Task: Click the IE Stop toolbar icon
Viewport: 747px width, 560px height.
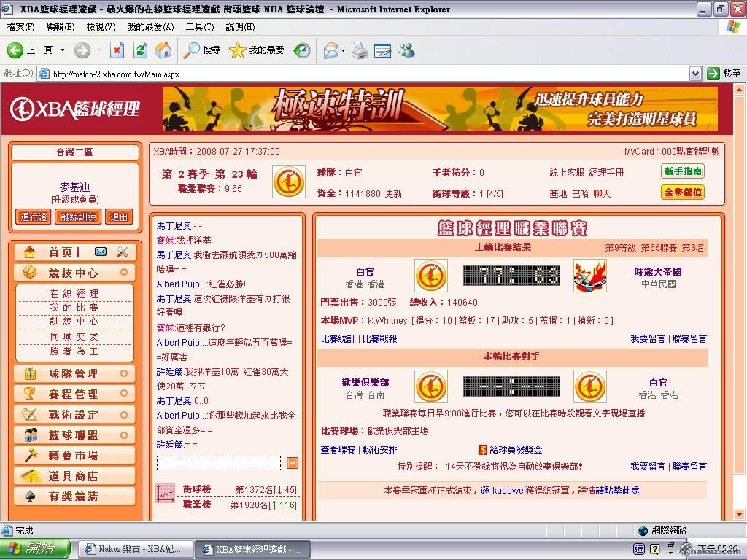Action: 117,50
